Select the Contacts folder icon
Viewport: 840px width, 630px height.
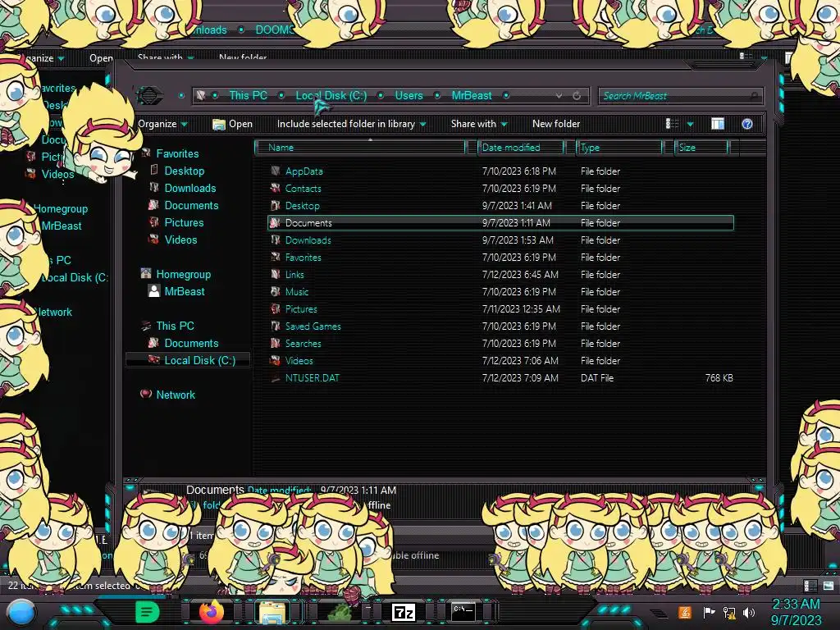pyautogui.click(x=276, y=189)
